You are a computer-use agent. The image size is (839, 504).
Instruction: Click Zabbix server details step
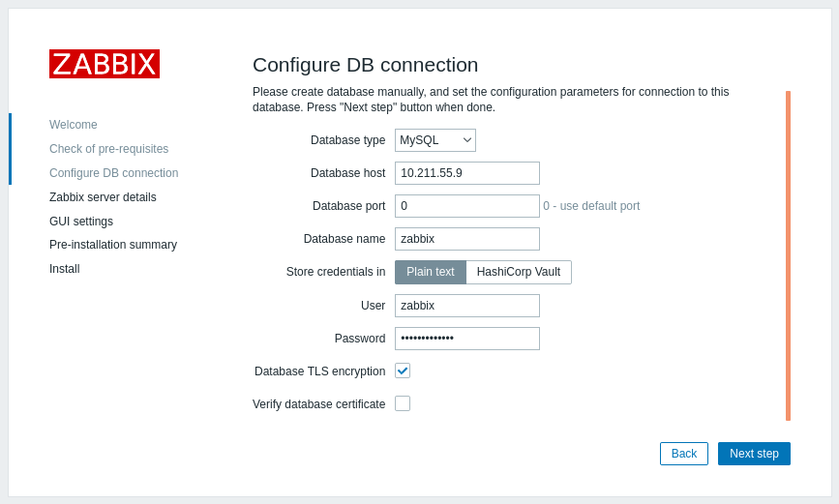click(103, 197)
